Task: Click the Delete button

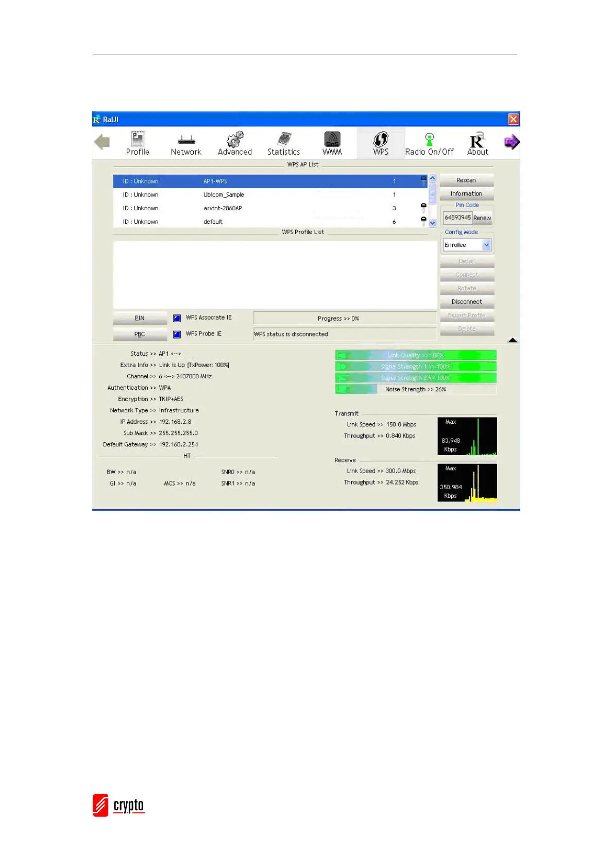Action: (x=467, y=329)
